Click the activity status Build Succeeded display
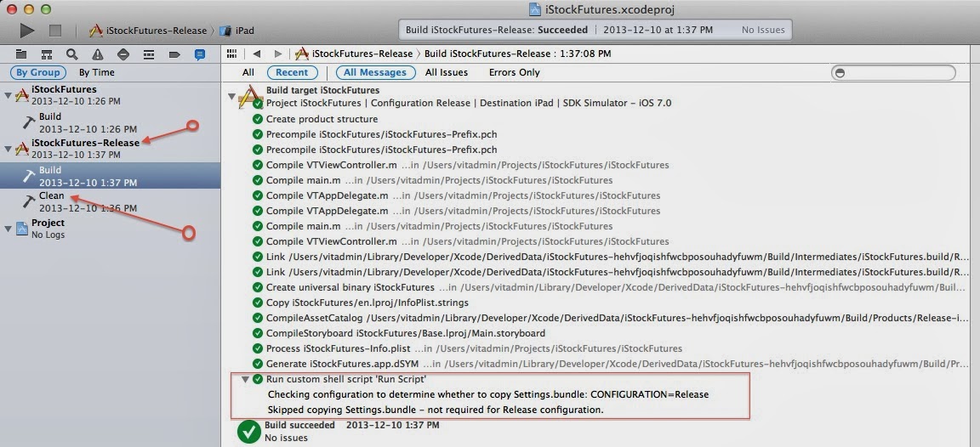 click(x=595, y=30)
